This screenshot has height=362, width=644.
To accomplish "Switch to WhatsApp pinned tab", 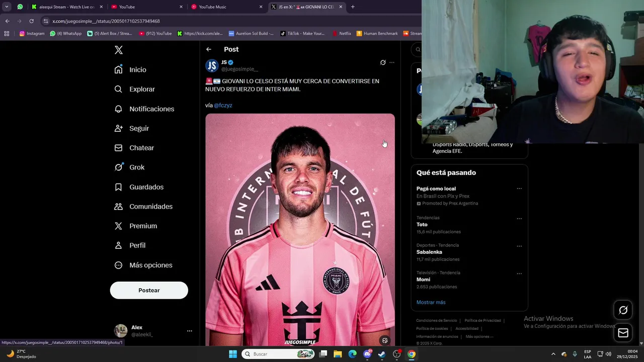I will click(20, 7).
